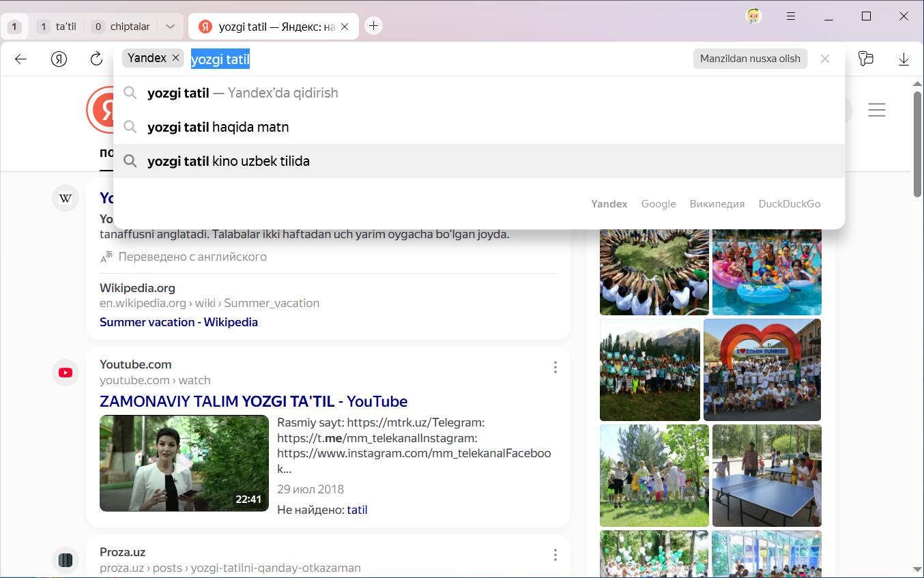The height and width of the screenshot is (578, 924).
Task: Select Google as the search engine
Action: coord(658,204)
